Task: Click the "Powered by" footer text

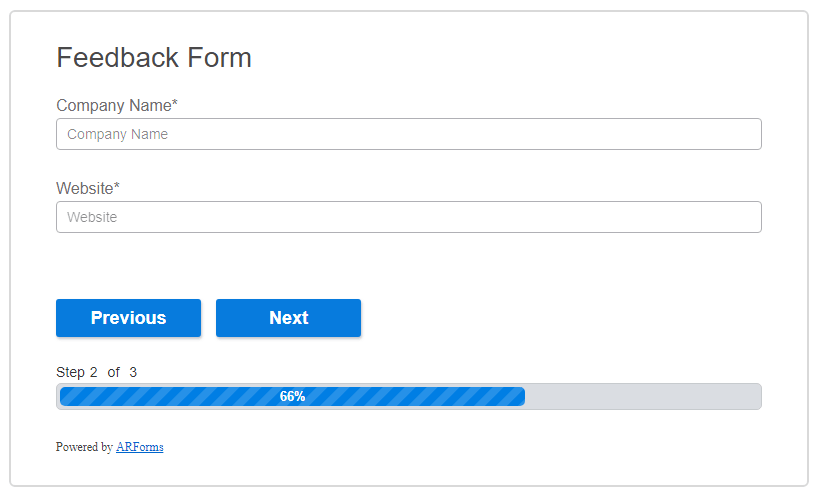Action: tap(84, 447)
